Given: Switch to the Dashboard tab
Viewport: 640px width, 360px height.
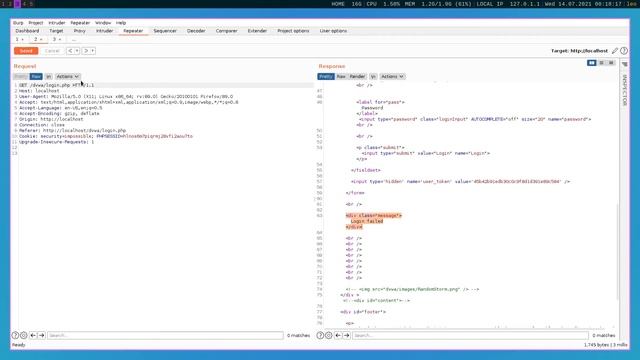Looking at the screenshot, I should [27, 31].
